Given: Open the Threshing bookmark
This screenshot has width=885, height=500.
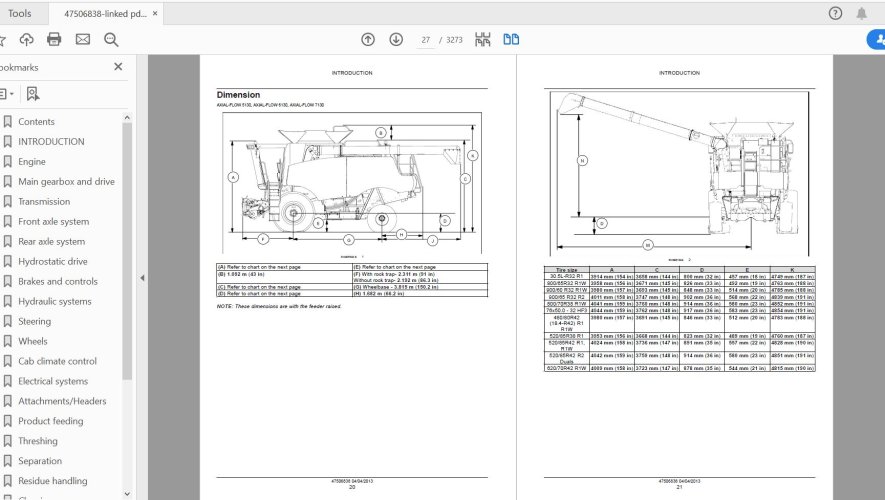Looking at the screenshot, I should (38, 441).
